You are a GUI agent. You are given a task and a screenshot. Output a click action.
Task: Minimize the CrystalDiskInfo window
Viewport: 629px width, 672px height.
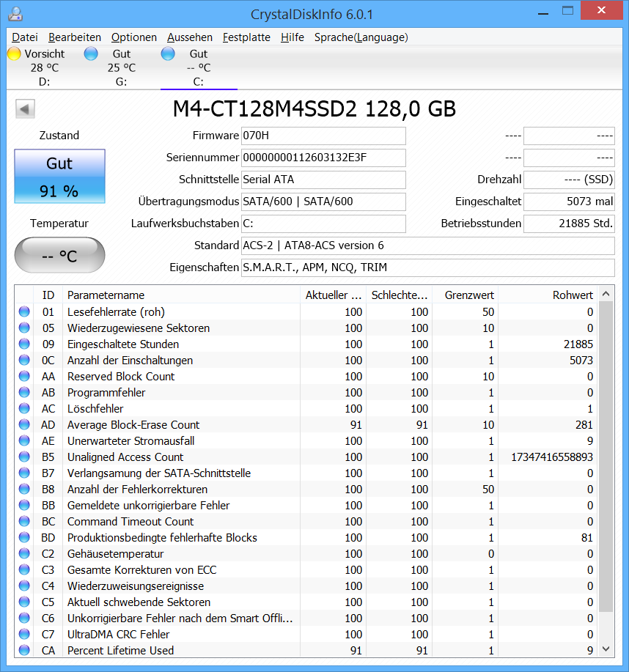tap(543, 13)
